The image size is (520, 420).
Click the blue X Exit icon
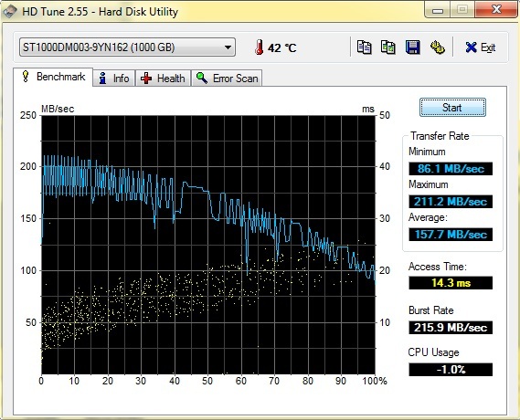471,47
